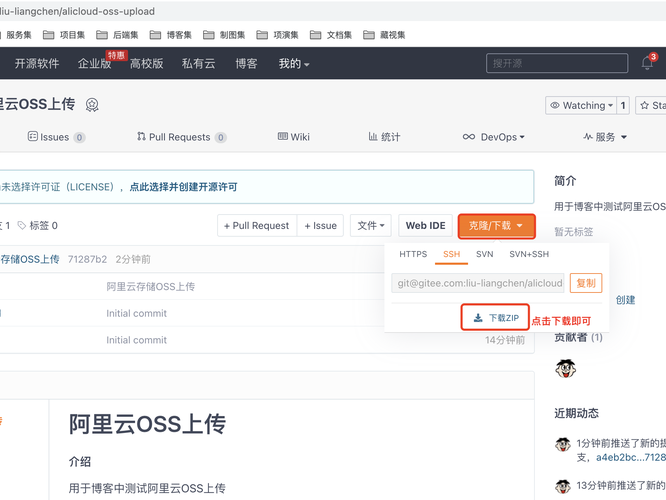Click the Star button
Viewport: 666px width, 500px height.
pos(652,105)
